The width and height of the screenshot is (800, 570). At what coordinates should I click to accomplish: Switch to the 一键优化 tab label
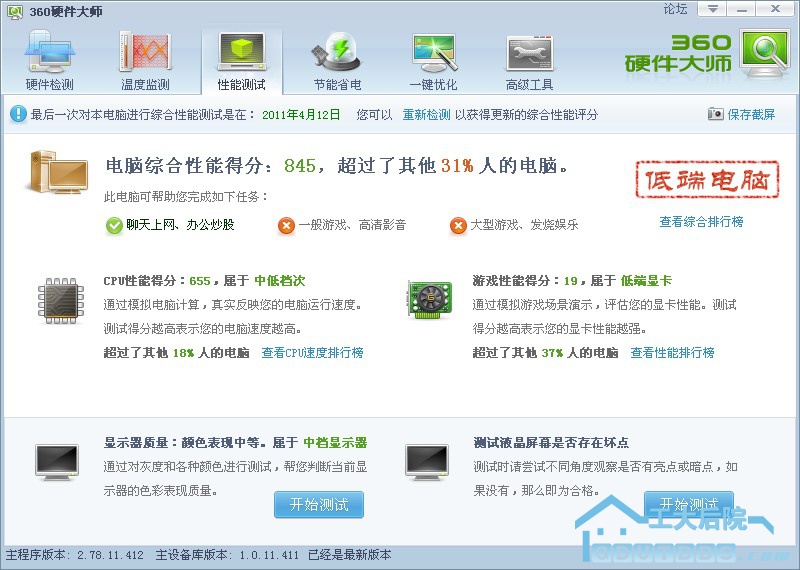point(433,85)
